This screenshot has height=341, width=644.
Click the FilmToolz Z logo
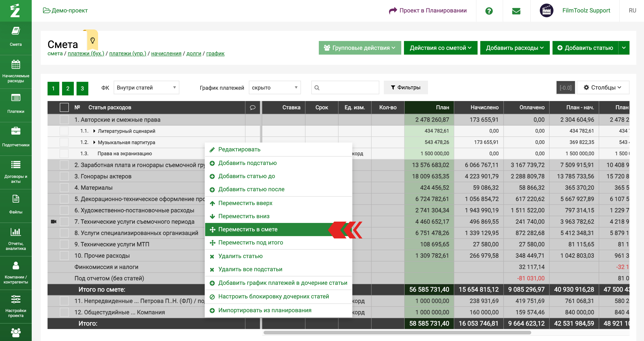(15, 11)
